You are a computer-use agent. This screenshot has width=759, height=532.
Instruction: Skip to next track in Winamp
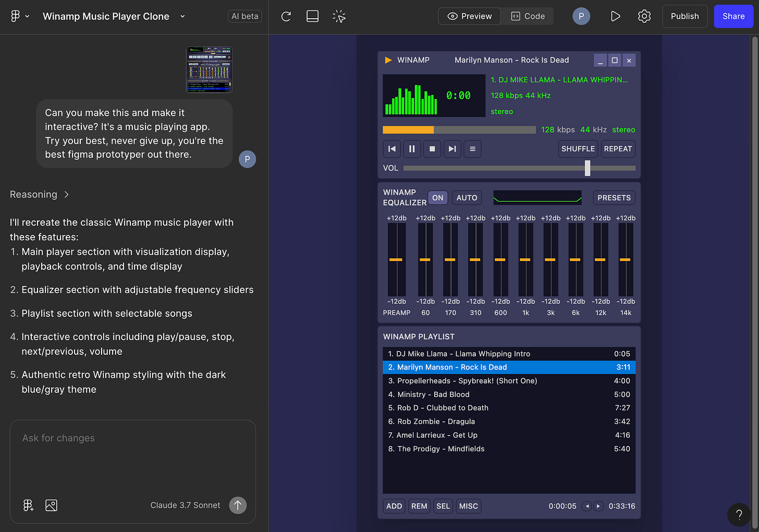[x=452, y=149]
